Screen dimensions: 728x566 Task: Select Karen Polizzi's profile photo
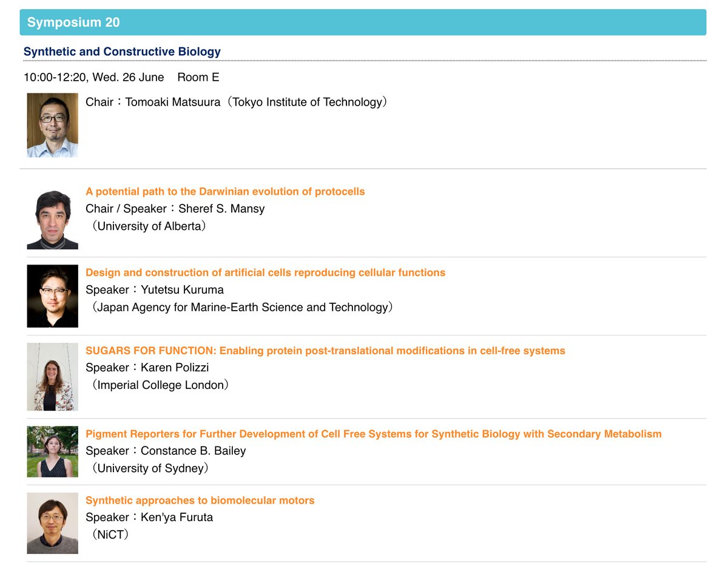[52, 377]
